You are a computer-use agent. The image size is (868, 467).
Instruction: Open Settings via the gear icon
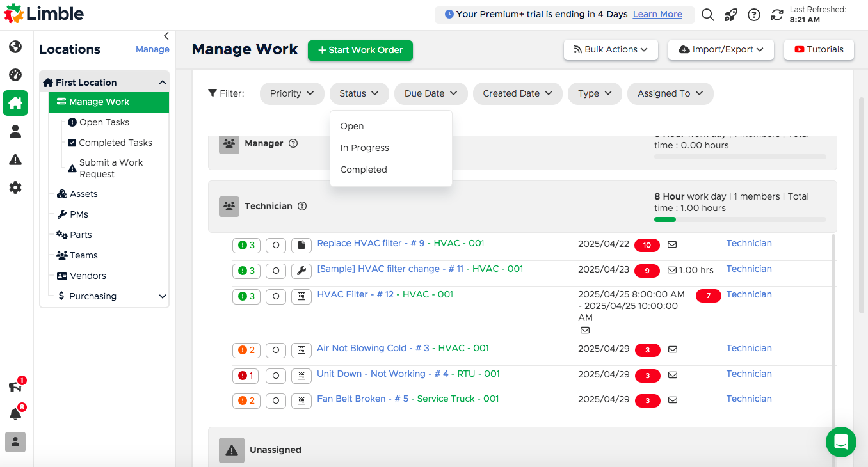pos(15,187)
